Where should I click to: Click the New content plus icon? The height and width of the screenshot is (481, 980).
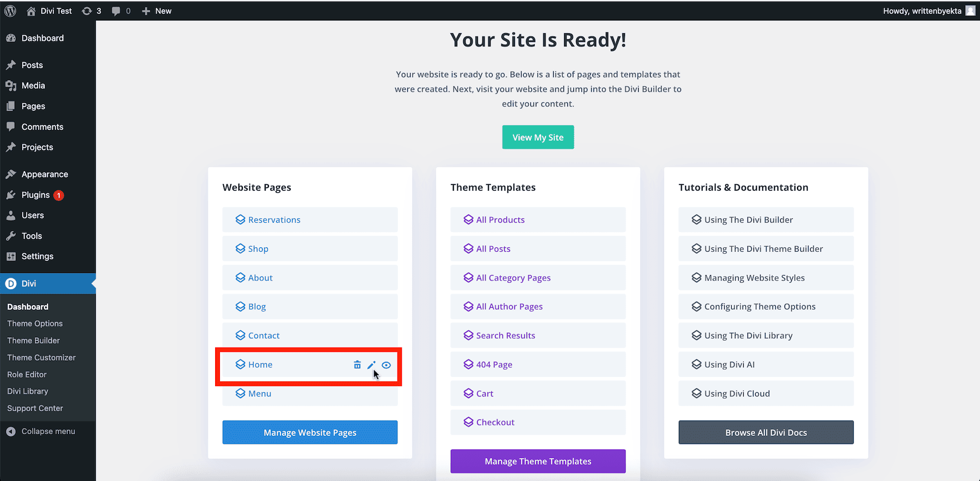coord(146,11)
